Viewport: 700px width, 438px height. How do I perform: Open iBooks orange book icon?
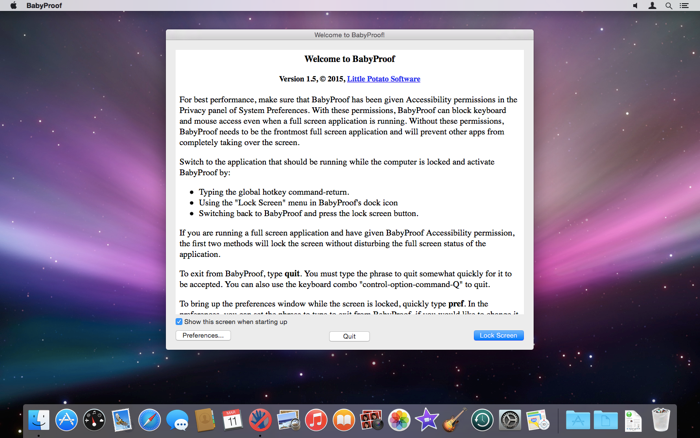tap(343, 420)
